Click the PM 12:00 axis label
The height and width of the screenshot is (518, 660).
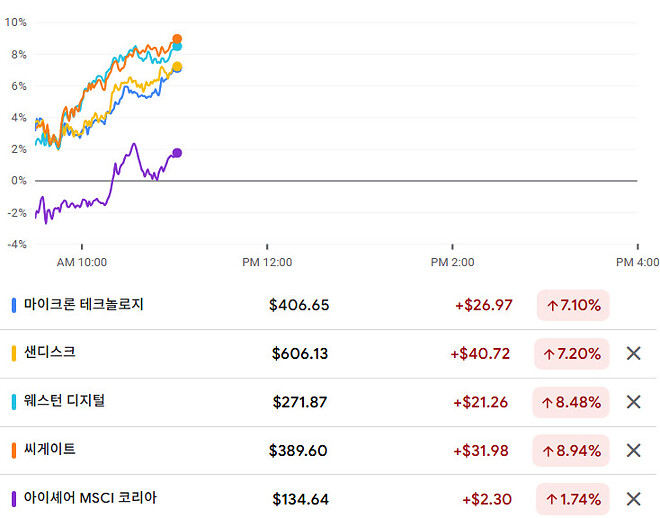(x=267, y=262)
